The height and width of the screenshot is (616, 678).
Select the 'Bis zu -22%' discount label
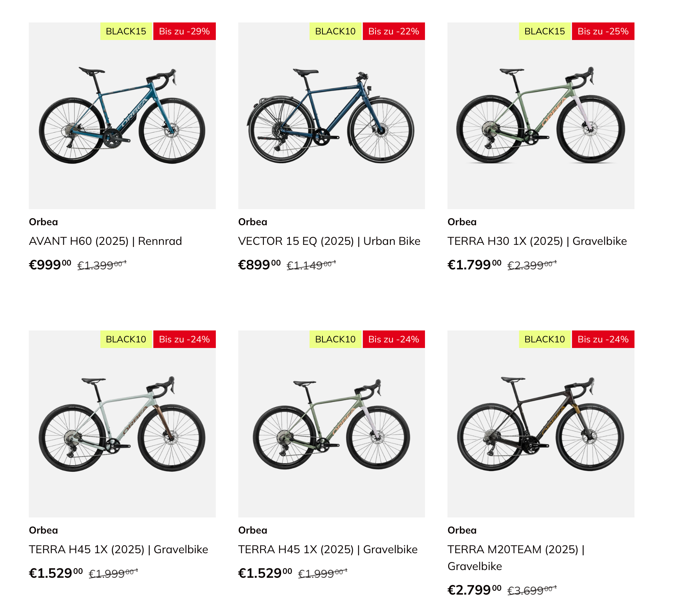click(393, 31)
